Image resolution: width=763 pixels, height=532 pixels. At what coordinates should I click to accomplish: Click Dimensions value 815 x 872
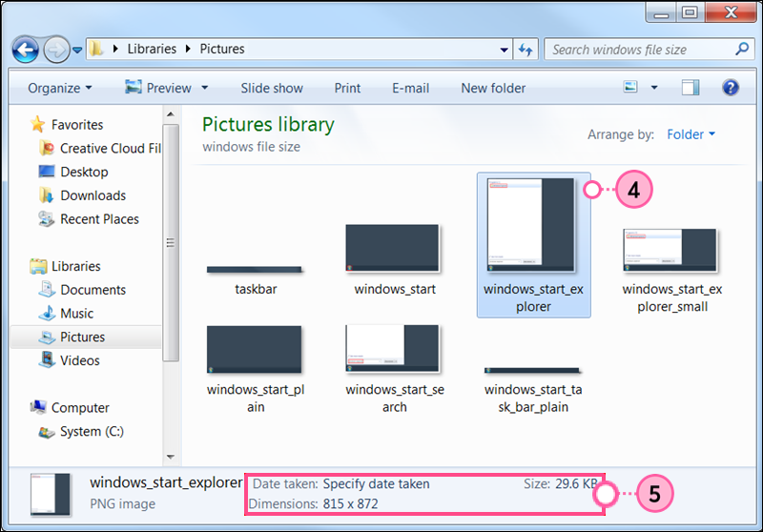click(x=350, y=504)
